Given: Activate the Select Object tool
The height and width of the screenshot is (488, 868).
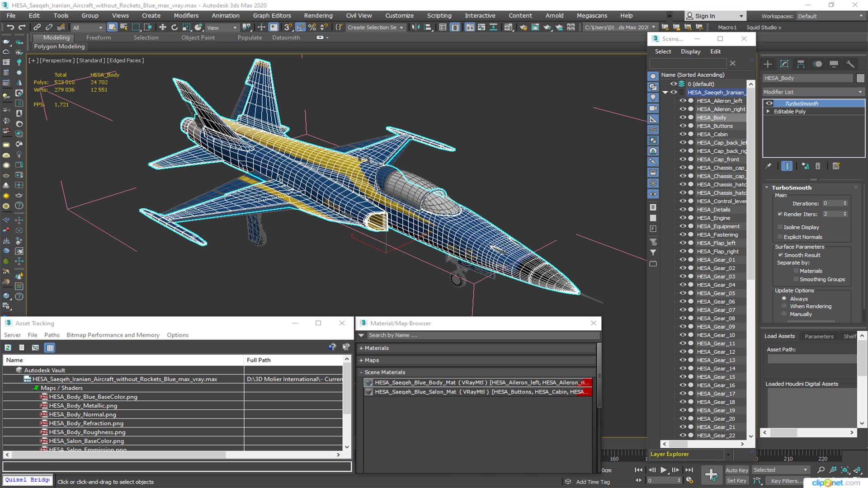Looking at the screenshot, I should pyautogui.click(x=112, y=27).
